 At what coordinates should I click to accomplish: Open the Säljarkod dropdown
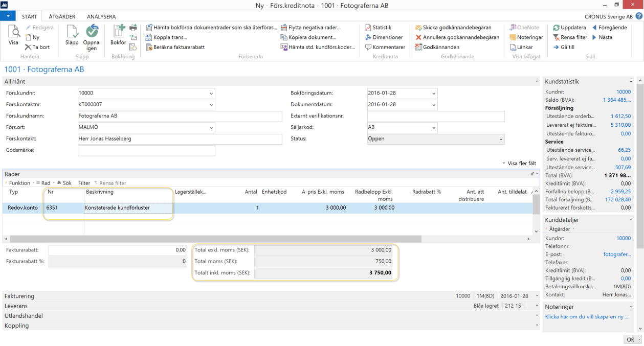click(434, 127)
